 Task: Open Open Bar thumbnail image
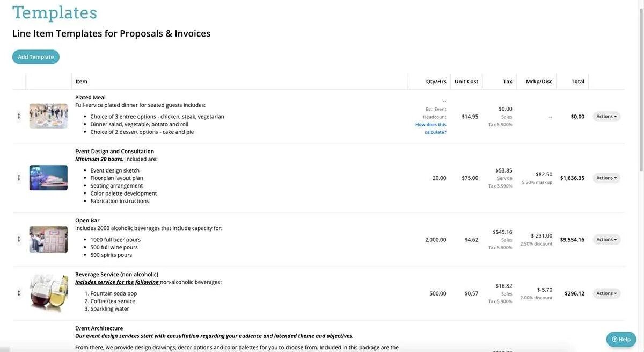tap(48, 240)
